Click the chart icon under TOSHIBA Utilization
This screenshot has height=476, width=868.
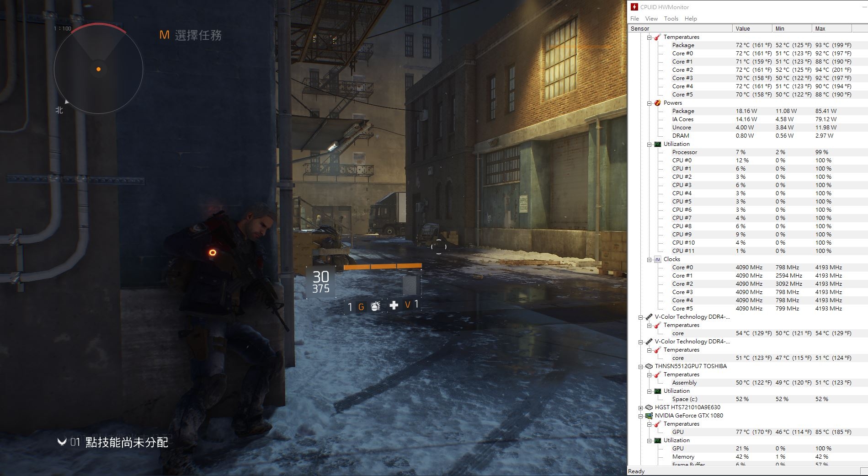tap(657, 391)
